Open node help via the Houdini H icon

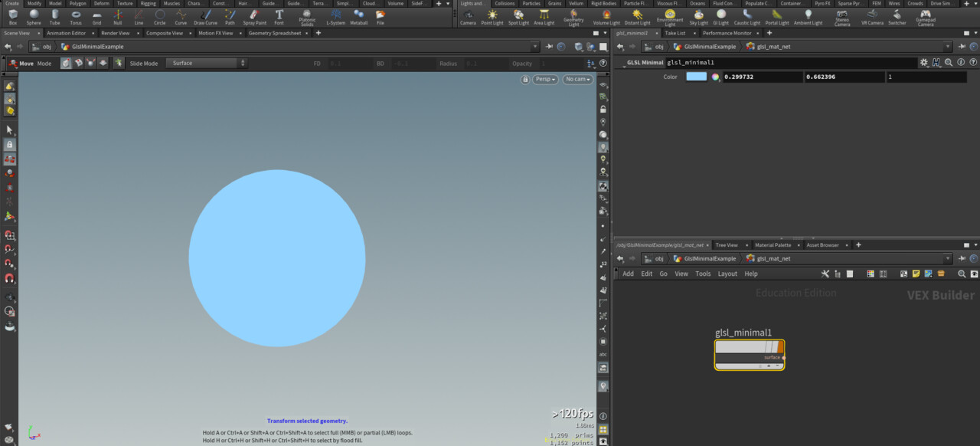click(x=937, y=63)
